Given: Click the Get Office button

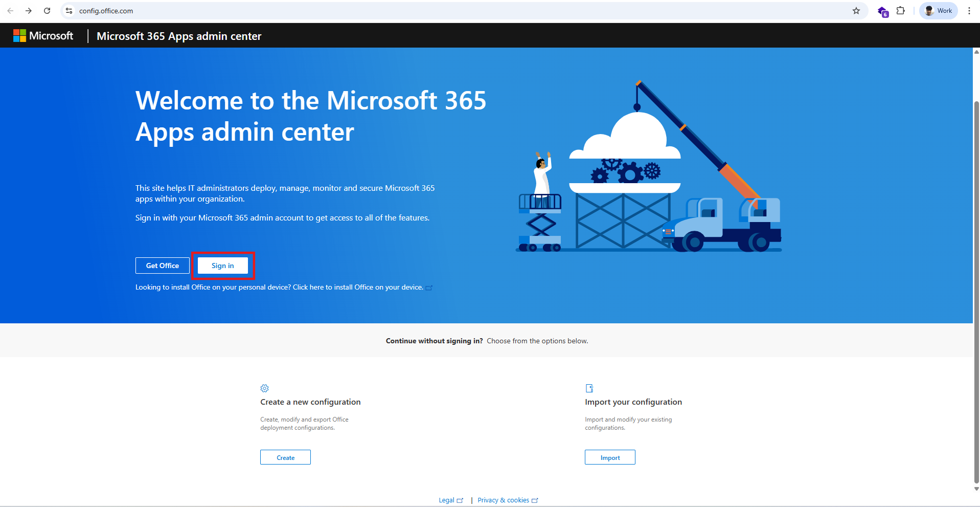Looking at the screenshot, I should pos(163,266).
